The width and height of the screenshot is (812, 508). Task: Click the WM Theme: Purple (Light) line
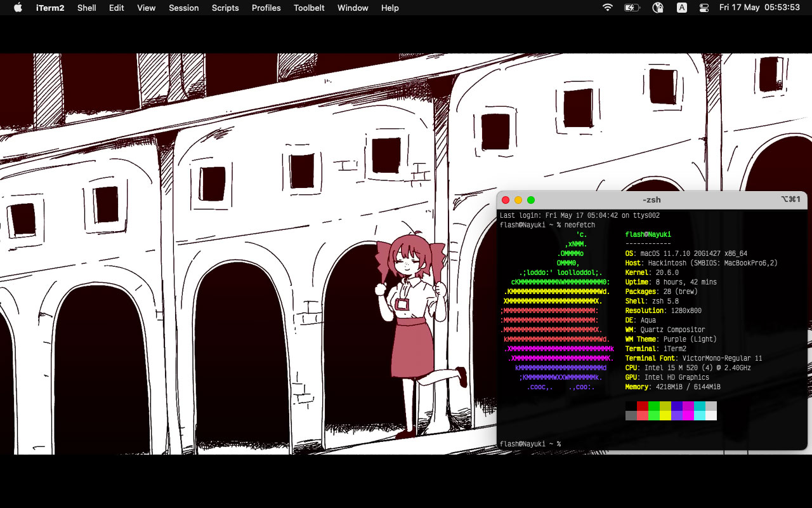coord(671,339)
